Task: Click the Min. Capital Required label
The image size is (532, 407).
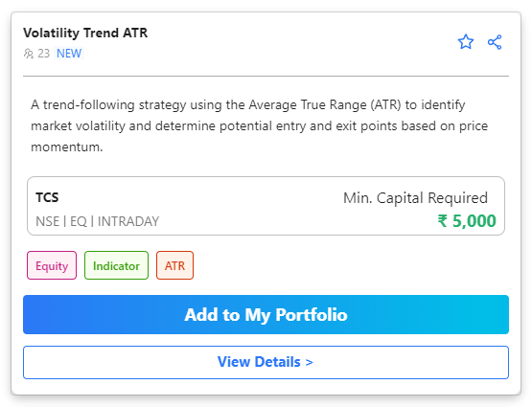Action: 415,198
